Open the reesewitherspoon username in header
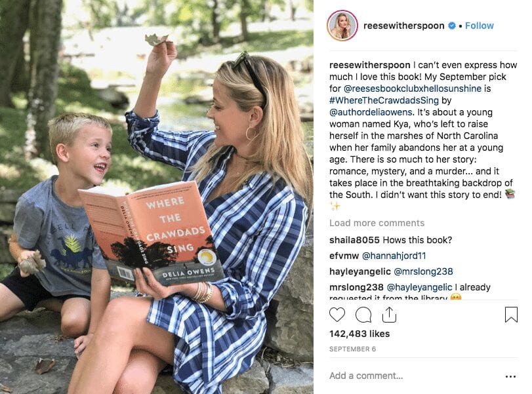The image size is (532, 394). coord(403,26)
